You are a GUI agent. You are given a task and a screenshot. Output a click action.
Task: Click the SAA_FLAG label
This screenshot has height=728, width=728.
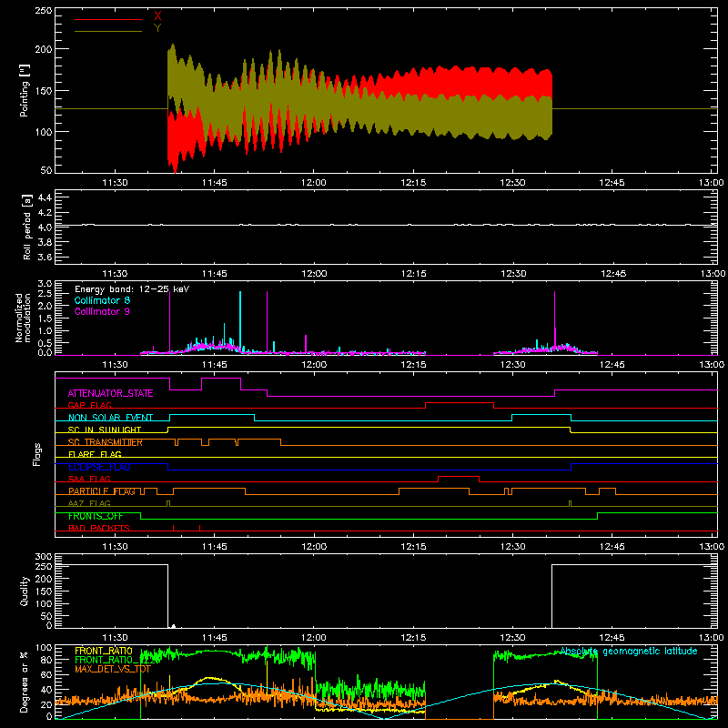pyautogui.click(x=89, y=479)
